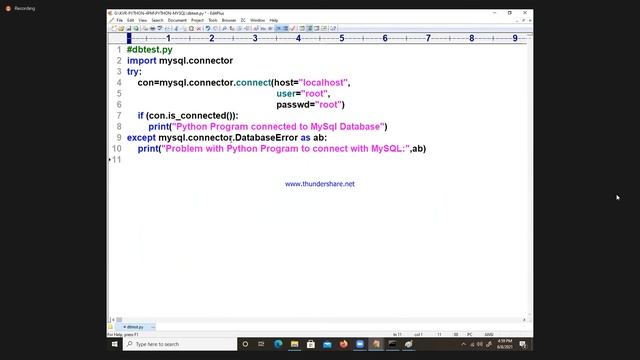Open Task View from the taskbar

[261, 344]
